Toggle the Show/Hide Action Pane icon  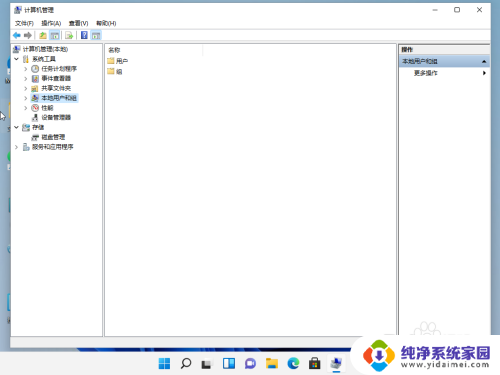(x=96, y=35)
